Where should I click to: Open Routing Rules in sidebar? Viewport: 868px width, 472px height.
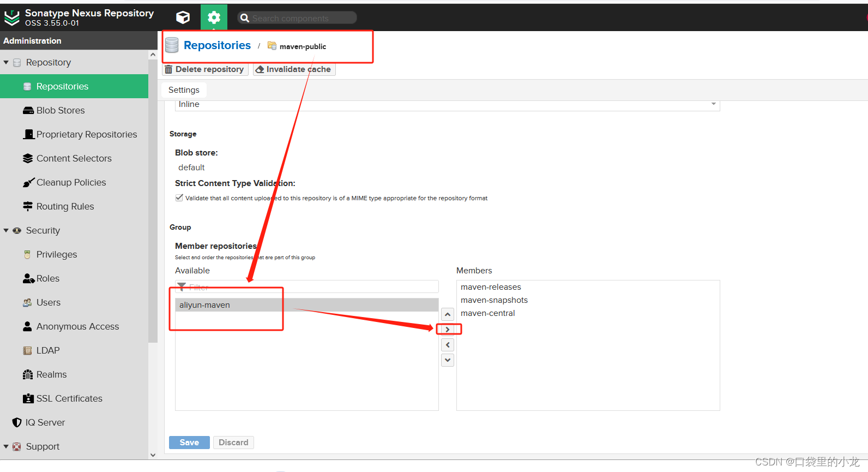coord(74,206)
